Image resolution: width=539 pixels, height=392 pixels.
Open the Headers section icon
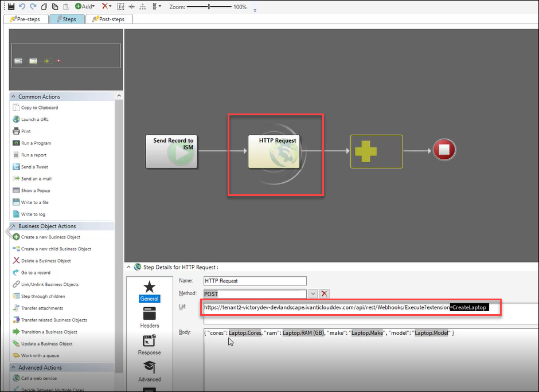pyautogui.click(x=150, y=317)
